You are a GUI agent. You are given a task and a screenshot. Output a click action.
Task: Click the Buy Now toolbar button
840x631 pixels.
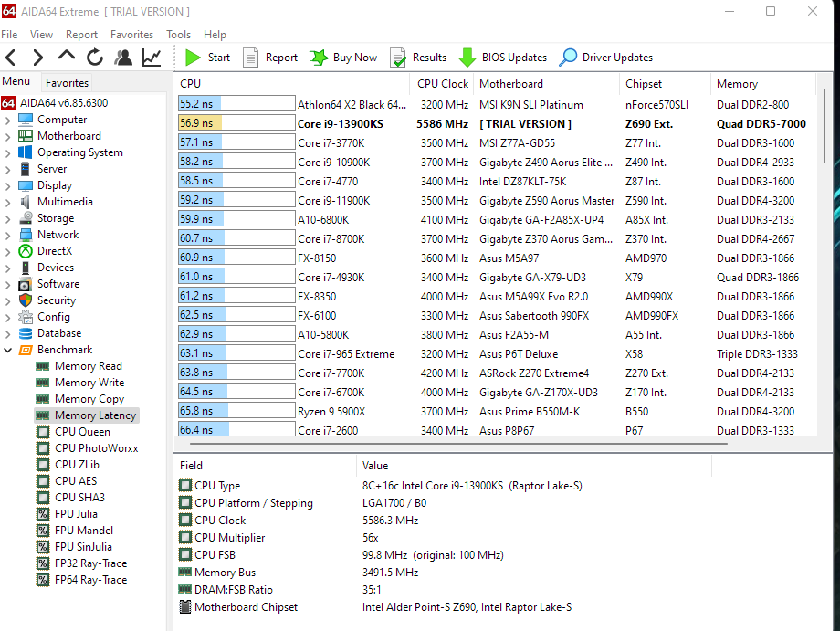[344, 58]
